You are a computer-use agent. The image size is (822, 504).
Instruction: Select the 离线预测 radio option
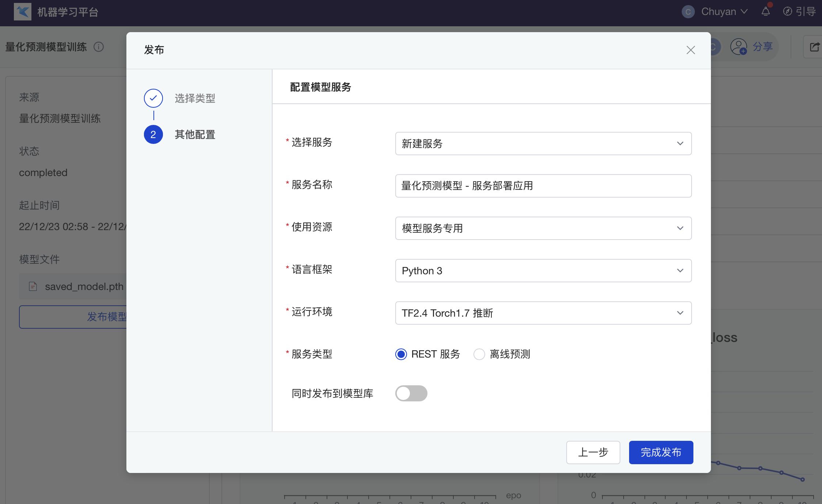pyautogui.click(x=479, y=354)
